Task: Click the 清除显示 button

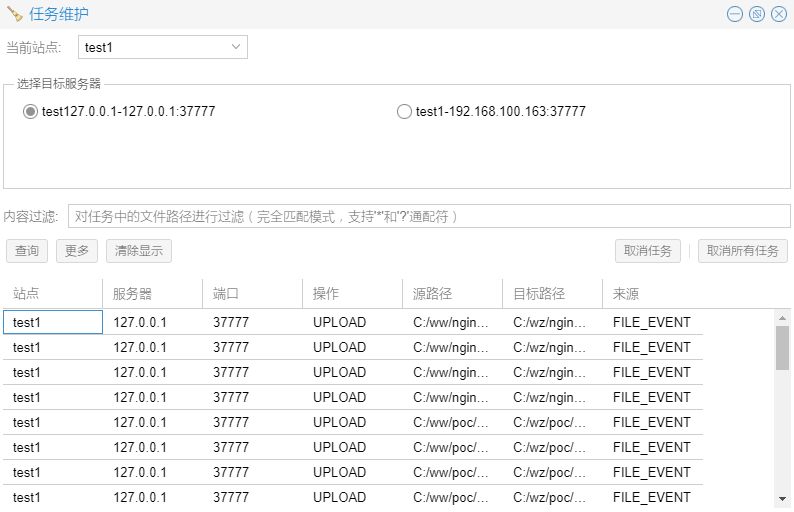Action: coord(138,251)
